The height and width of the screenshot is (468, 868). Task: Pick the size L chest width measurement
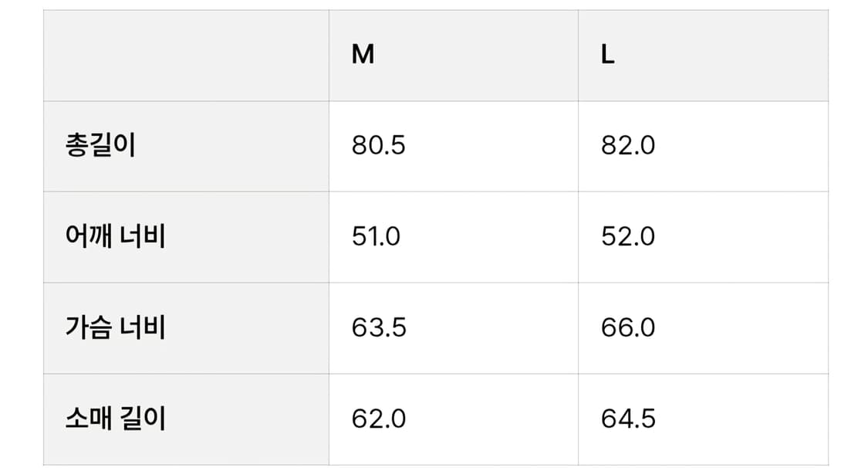coord(628,327)
